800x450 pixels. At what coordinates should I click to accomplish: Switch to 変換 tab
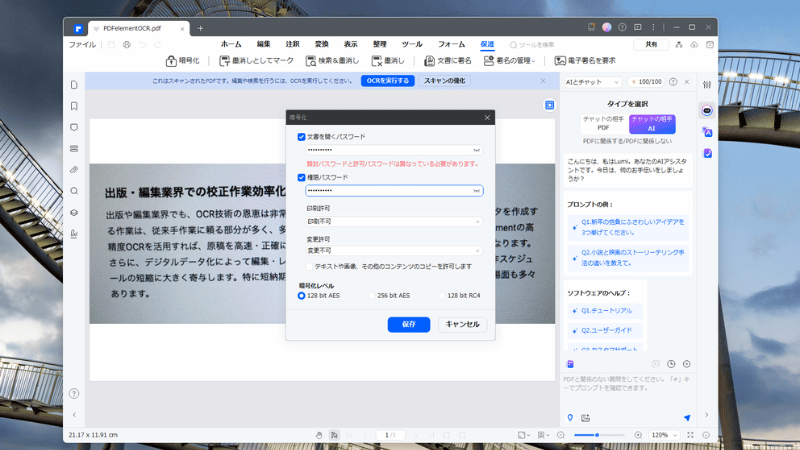321,44
